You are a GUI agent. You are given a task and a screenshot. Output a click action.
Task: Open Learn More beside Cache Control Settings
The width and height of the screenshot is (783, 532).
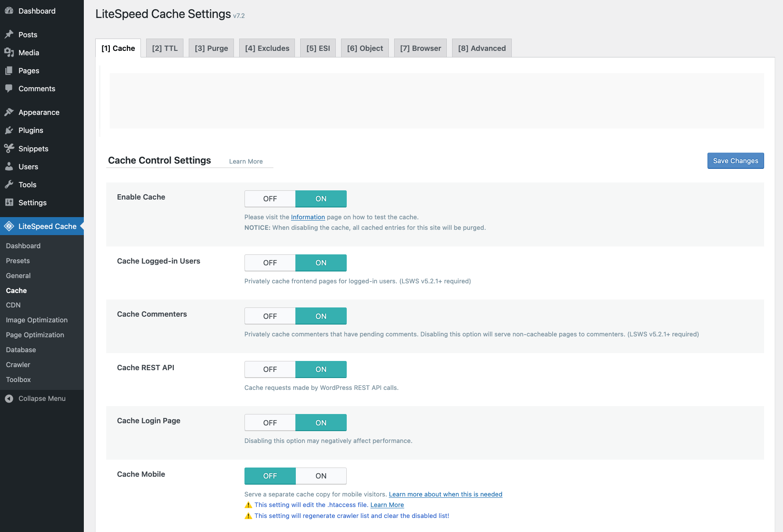pyautogui.click(x=246, y=161)
